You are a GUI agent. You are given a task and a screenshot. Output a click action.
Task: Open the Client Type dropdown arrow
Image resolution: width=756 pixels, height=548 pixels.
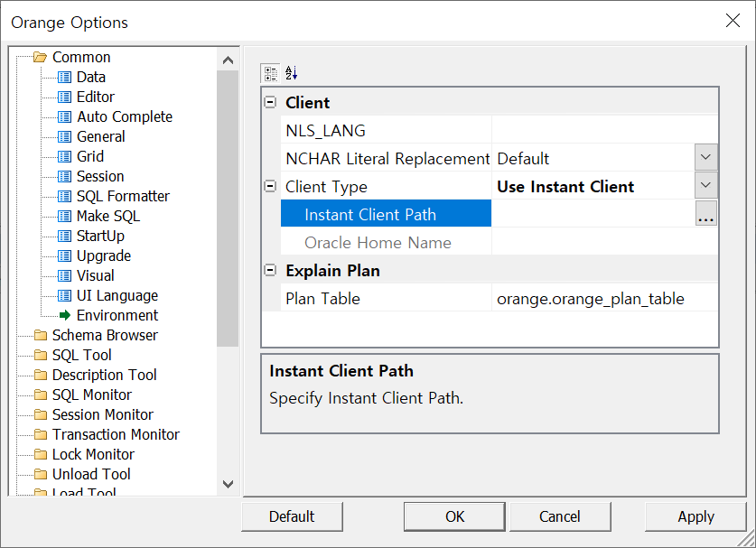[705, 185]
